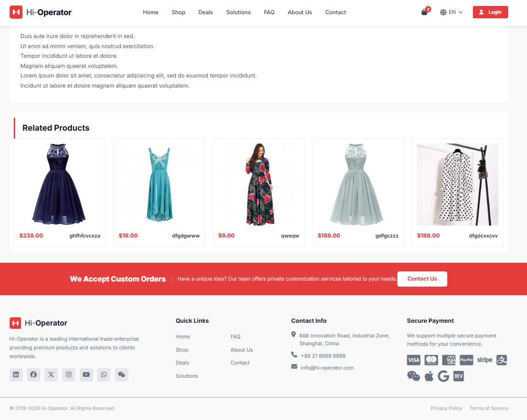Open the shopping cart icon in header
The width and height of the screenshot is (527, 420).
[424, 12]
